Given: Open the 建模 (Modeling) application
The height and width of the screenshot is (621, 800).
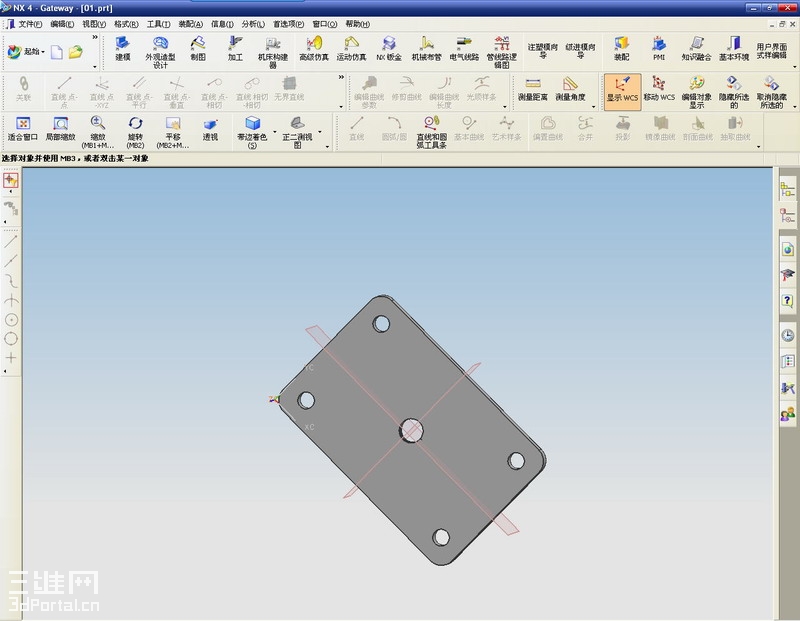Looking at the screenshot, I should [122, 49].
